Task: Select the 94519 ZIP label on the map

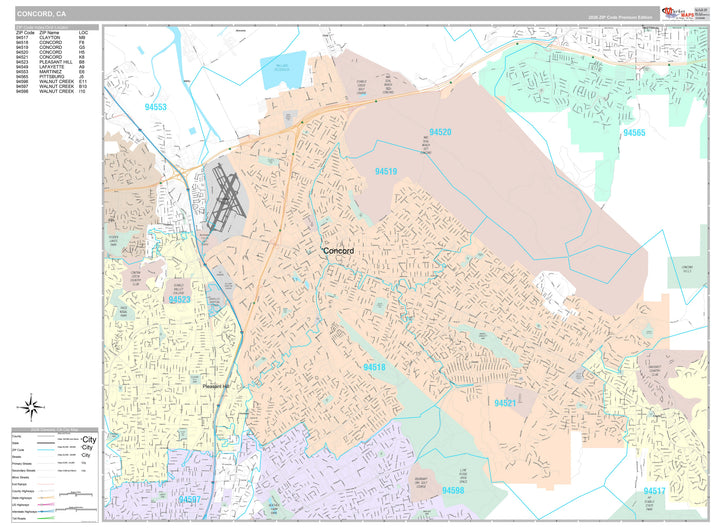Action: tap(386, 171)
